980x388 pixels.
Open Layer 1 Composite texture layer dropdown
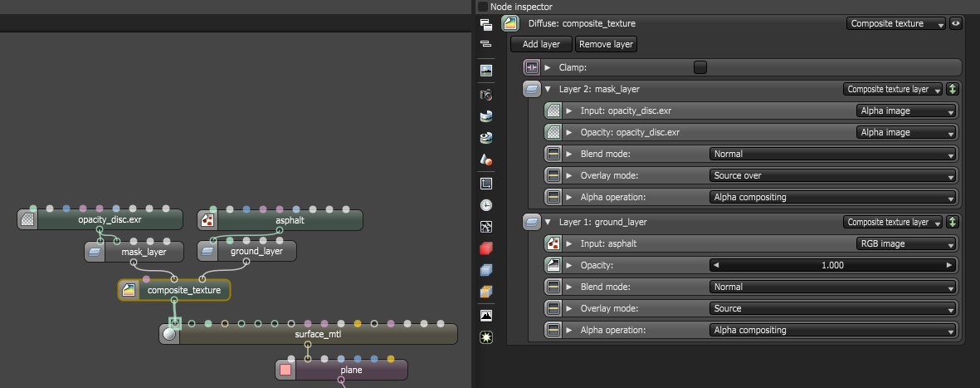pyautogui.click(x=893, y=222)
